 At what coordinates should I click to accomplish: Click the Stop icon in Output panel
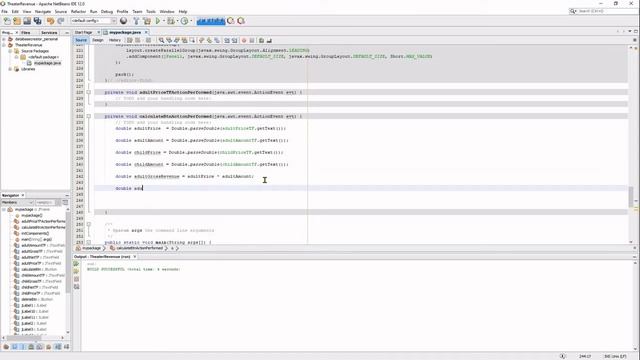click(x=76, y=279)
